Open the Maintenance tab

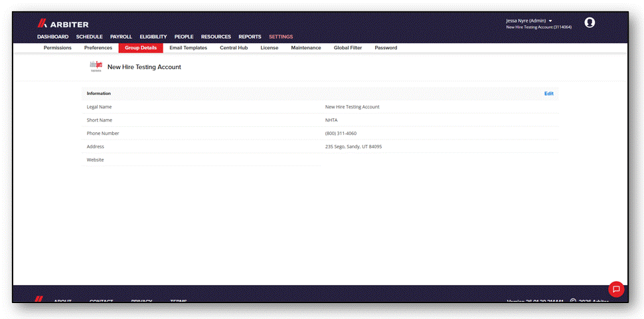pyautogui.click(x=306, y=48)
